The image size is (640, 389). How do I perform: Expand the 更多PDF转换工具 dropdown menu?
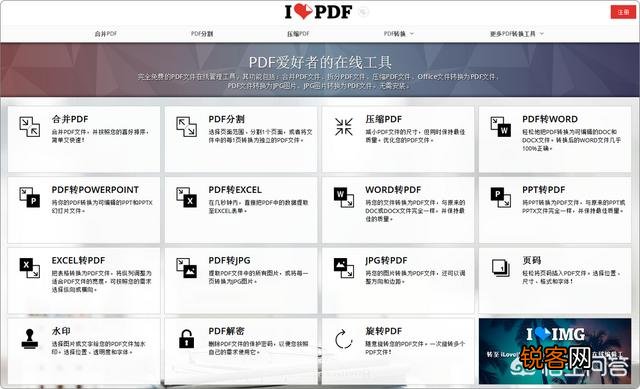point(517,34)
